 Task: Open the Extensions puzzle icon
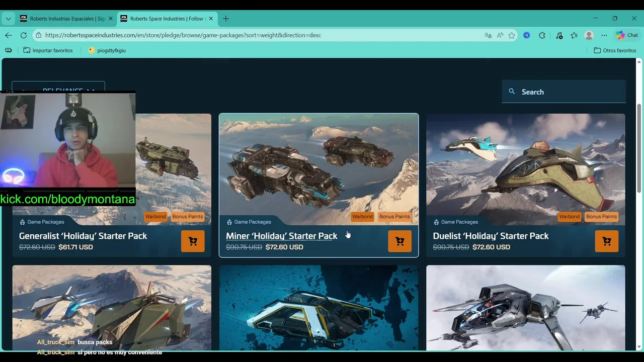pos(542,35)
